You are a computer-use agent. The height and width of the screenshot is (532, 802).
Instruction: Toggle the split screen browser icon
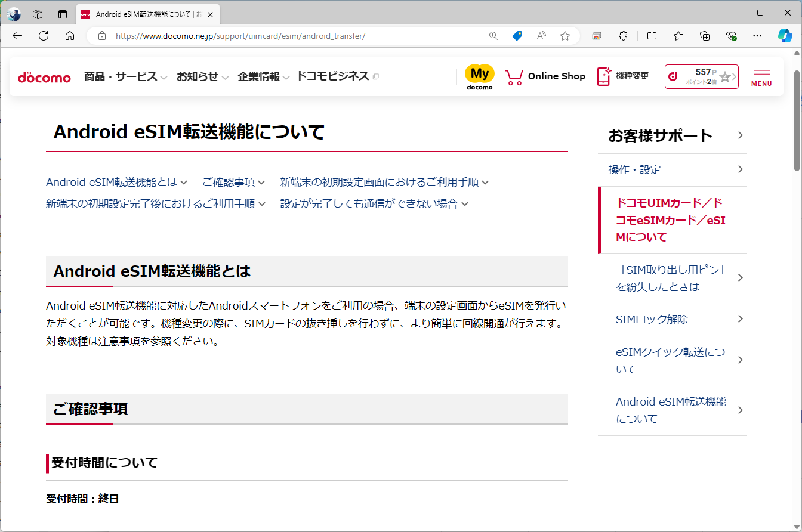(x=652, y=36)
